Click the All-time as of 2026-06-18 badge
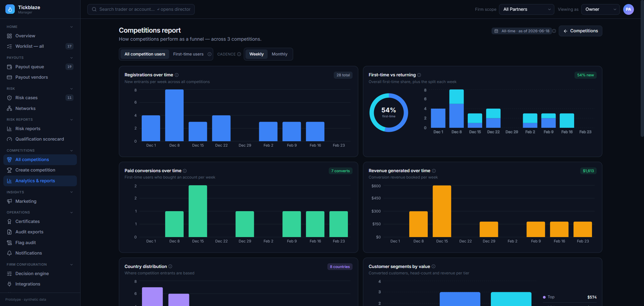 [x=522, y=31]
